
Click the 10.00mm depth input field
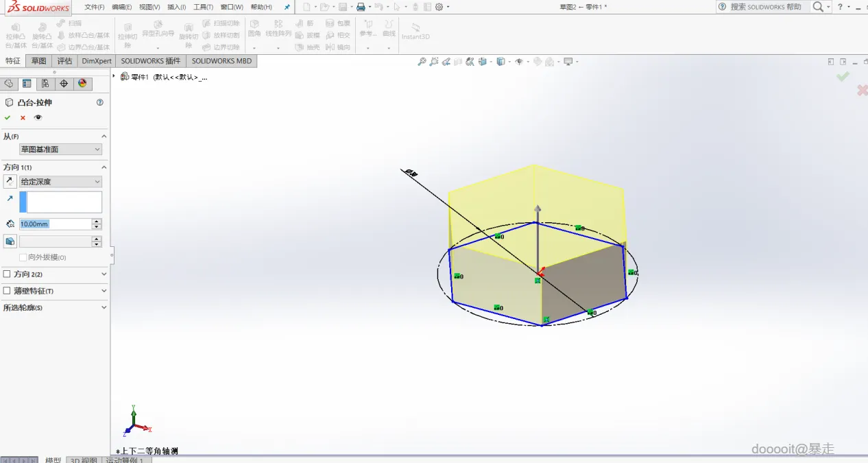click(55, 224)
